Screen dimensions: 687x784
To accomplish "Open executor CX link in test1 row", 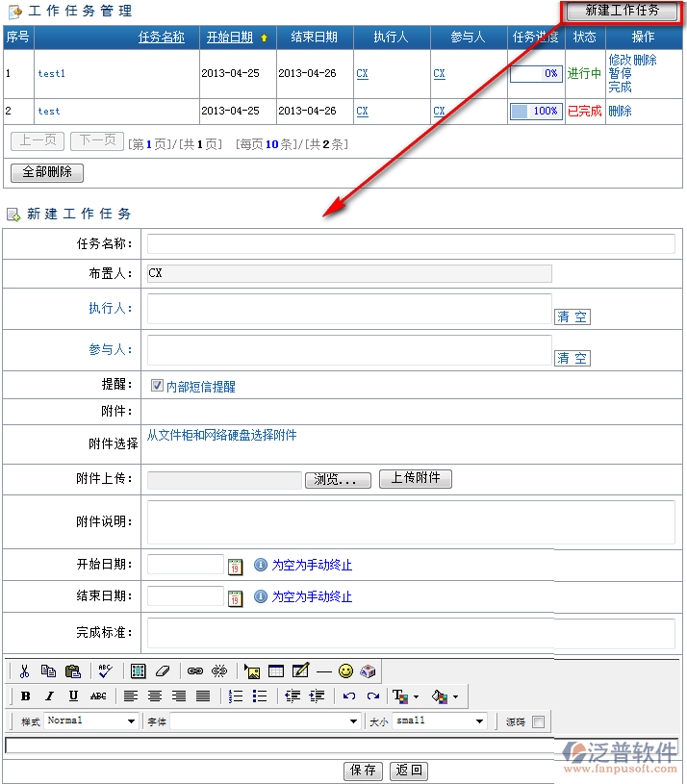I will coord(362,73).
